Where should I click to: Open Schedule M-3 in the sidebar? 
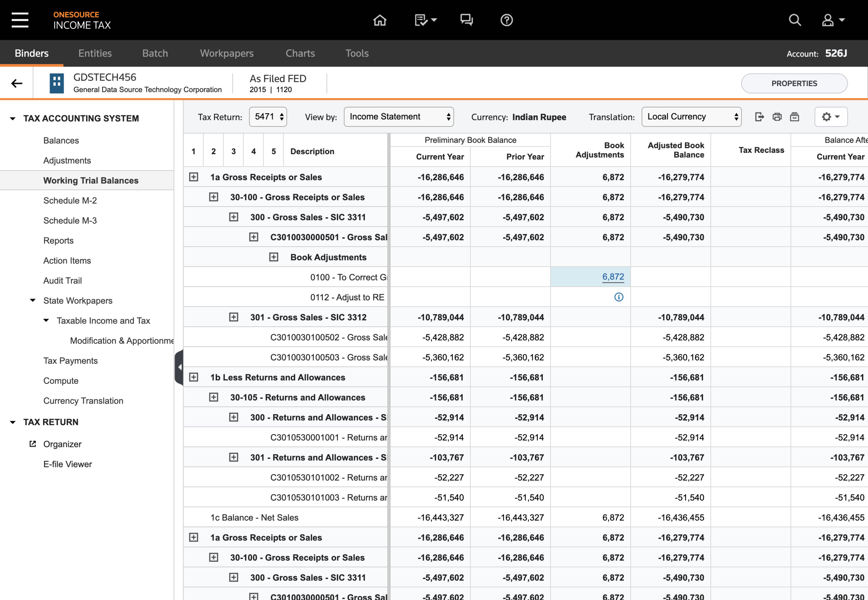coord(70,221)
